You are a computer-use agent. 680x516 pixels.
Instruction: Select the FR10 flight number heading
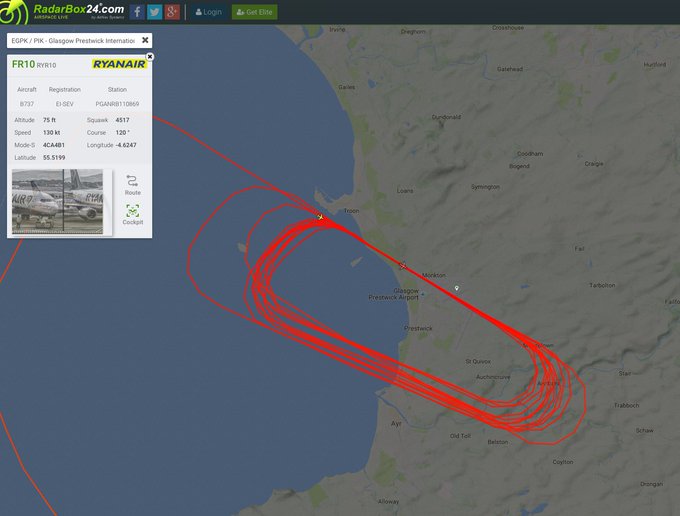click(23, 65)
